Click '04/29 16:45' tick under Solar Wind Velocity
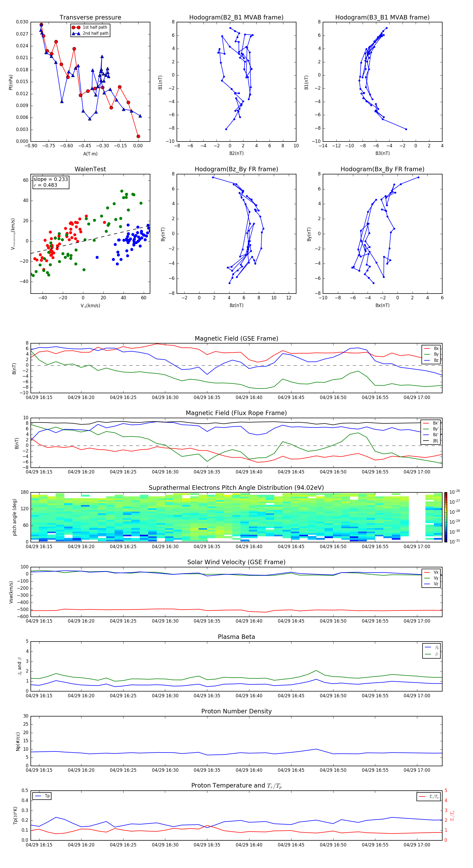The height and width of the screenshot is (868, 473). 291,621
